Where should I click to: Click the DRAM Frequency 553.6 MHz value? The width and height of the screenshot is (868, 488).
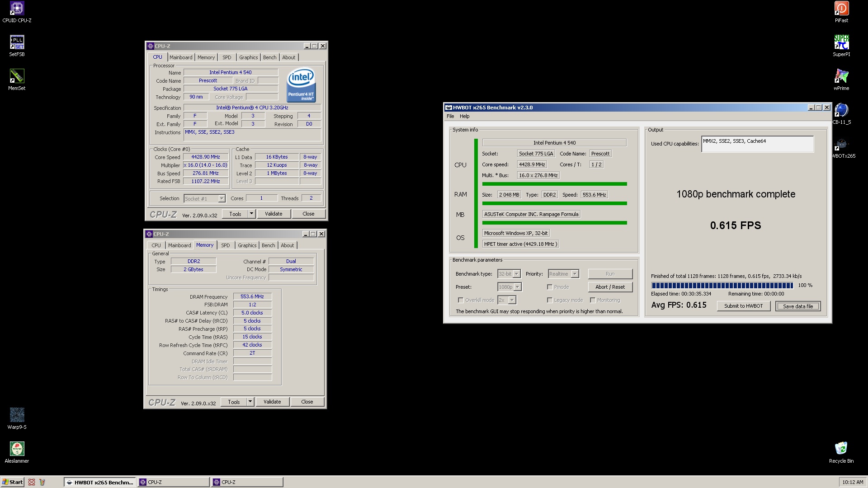(x=252, y=296)
